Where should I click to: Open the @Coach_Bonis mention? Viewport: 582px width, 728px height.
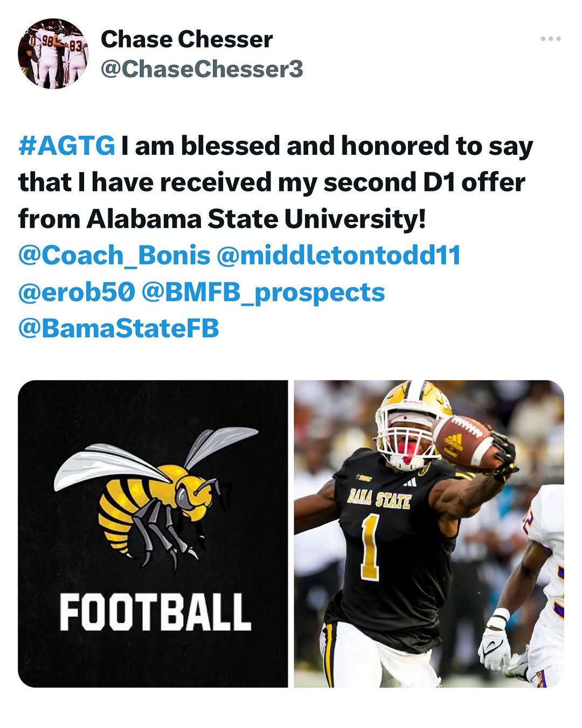(x=114, y=256)
